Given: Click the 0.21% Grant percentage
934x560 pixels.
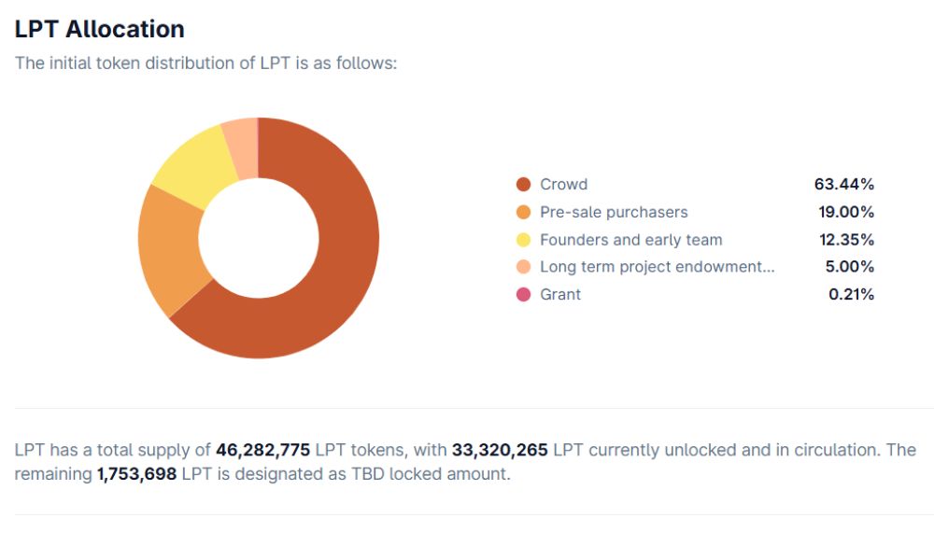Looking at the screenshot, I should point(851,295).
